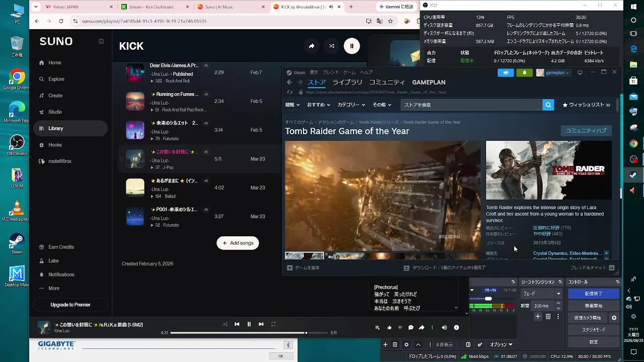The height and width of the screenshot is (362, 644).
Task: Dislike the current song in player bar
Action: (x=400, y=328)
